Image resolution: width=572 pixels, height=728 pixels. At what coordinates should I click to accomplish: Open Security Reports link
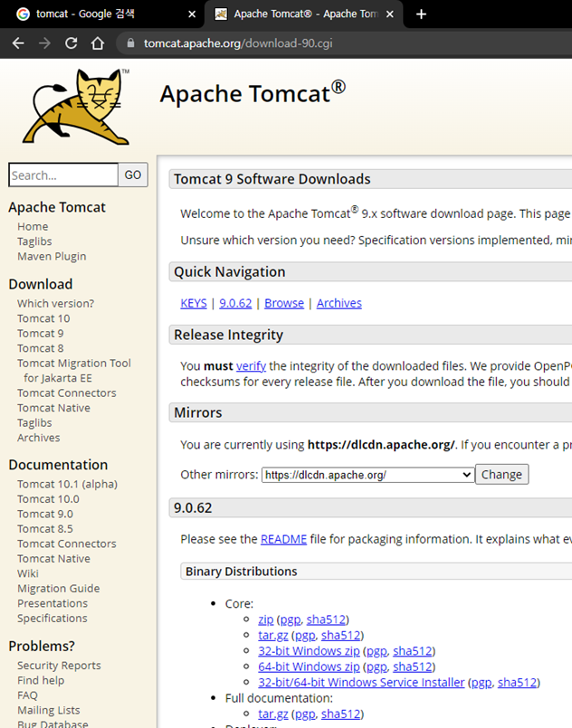[59, 666]
